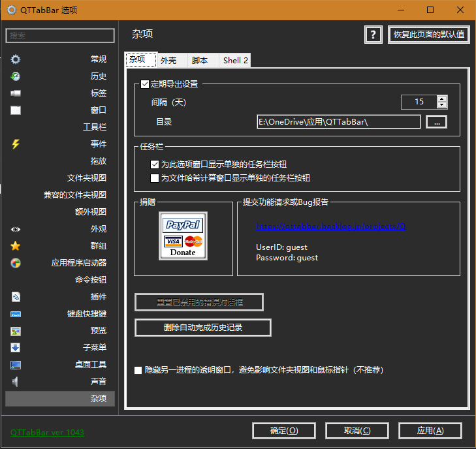Open 群组 using the star icon
Screen dimensions: 476x449
tap(16, 246)
